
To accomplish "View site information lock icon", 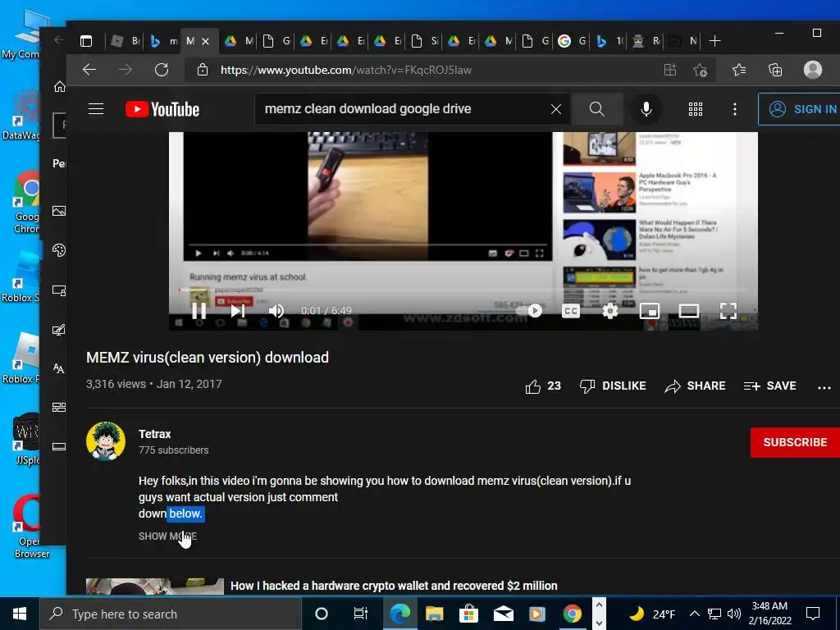I will (x=203, y=70).
